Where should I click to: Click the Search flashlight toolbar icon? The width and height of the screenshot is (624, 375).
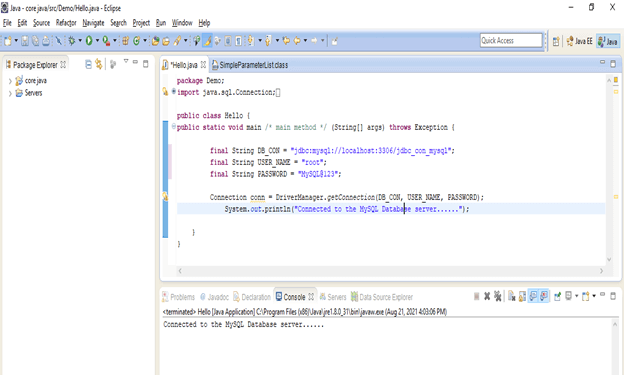coord(177,41)
